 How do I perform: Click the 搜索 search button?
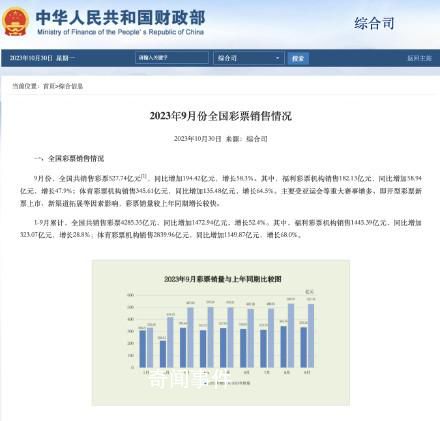click(x=298, y=58)
